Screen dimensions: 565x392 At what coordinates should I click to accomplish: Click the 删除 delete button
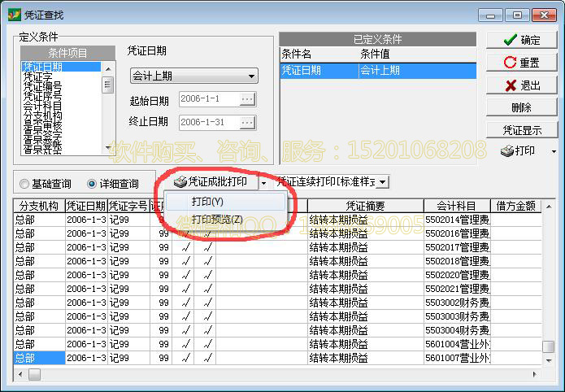click(x=521, y=107)
